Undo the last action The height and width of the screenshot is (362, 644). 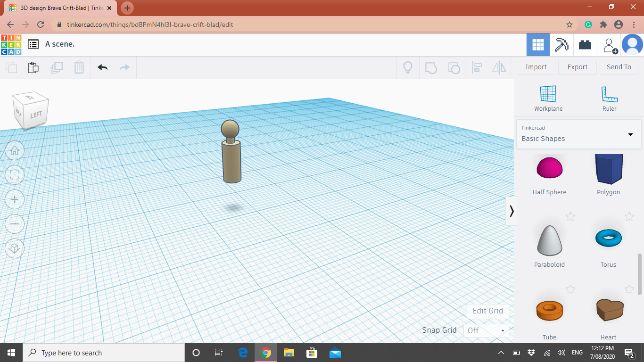(102, 67)
